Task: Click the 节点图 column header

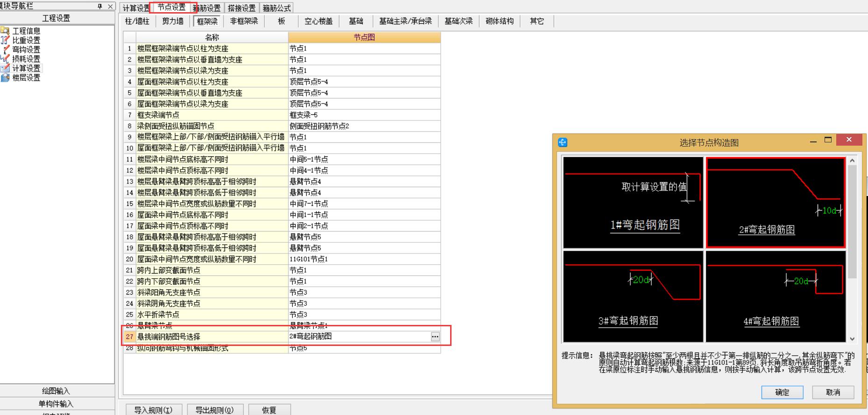Action: click(364, 37)
